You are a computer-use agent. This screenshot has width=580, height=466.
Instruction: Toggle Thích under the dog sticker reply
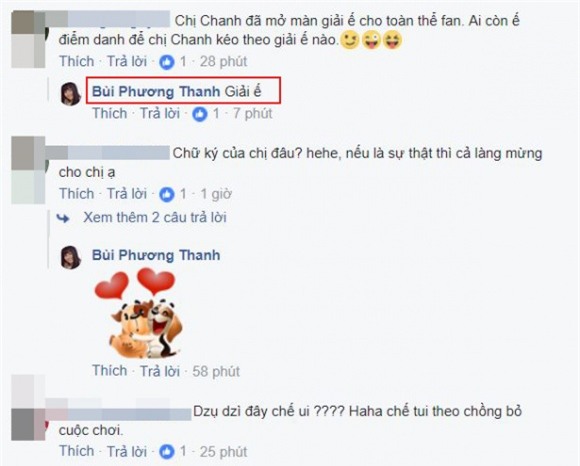point(109,371)
